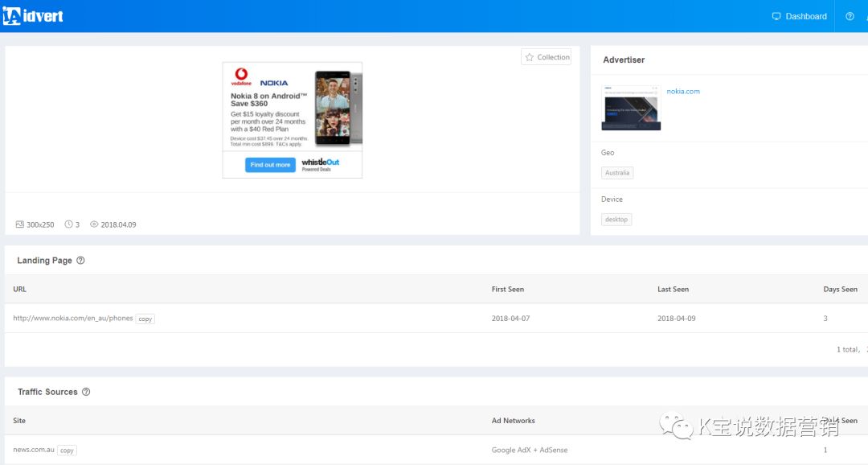Click the 300x250 size label
The image size is (868, 465).
coord(40,224)
